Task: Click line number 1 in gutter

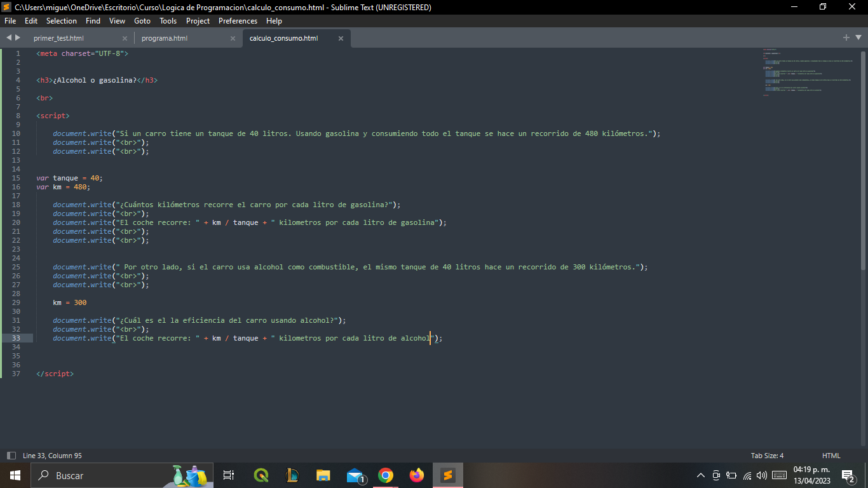Action: coord(18,53)
